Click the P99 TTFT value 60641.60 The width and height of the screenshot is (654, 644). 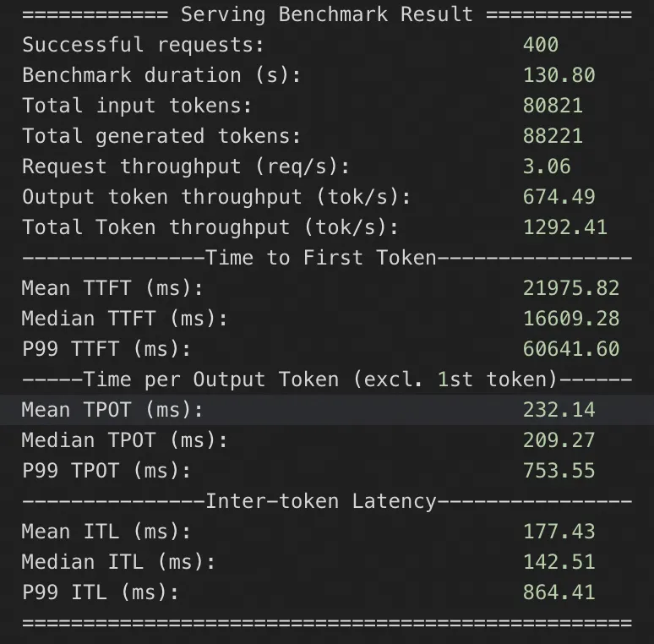571,349
